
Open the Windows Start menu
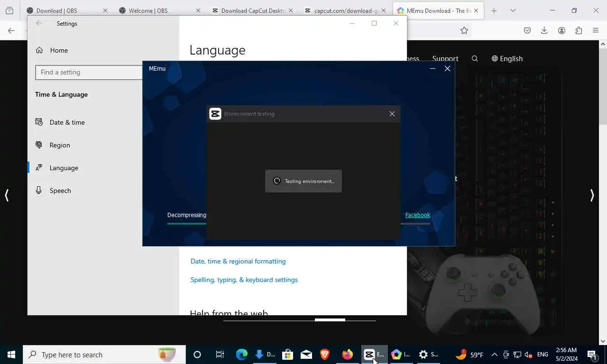click(x=11, y=355)
